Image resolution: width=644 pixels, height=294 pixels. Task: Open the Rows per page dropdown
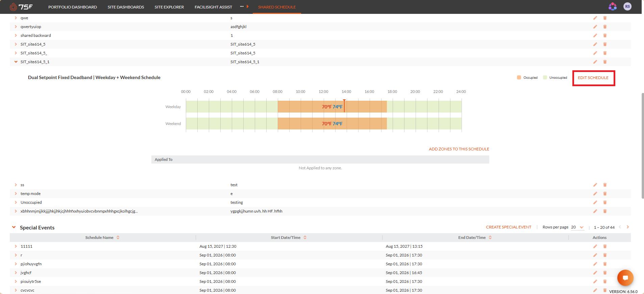click(577, 227)
